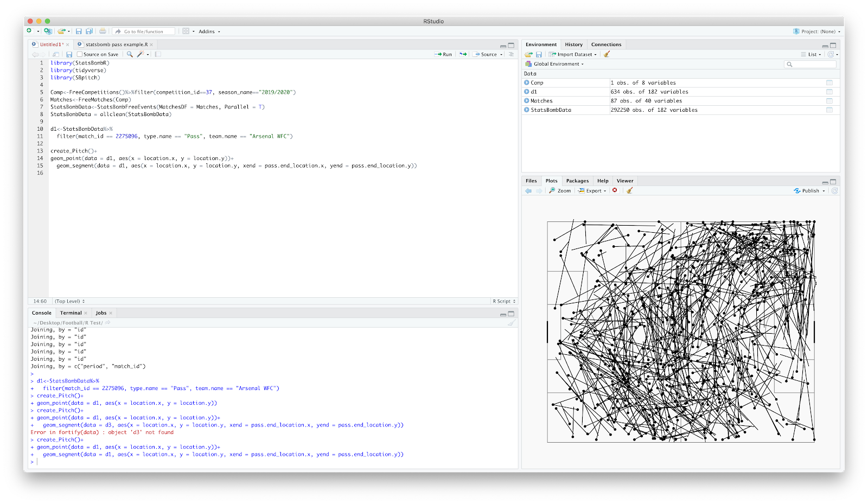868x504 pixels.
Task: Re-run the previous code region
Action: click(463, 54)
